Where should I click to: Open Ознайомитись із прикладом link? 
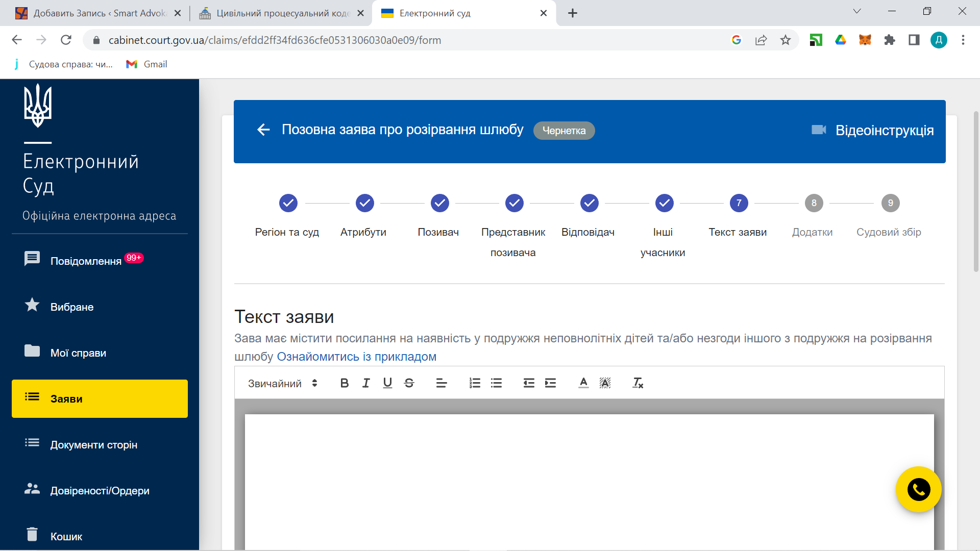tap(356, 357)
